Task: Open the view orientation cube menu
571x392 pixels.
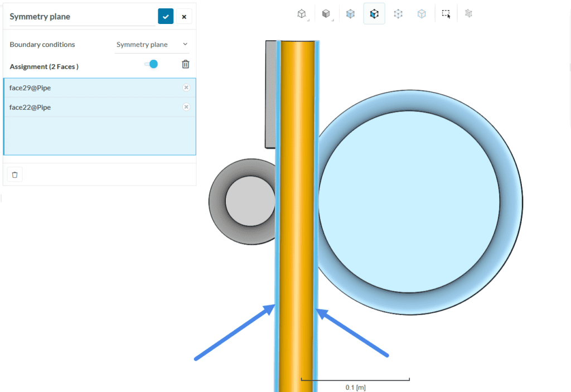Action: [302, 14]
